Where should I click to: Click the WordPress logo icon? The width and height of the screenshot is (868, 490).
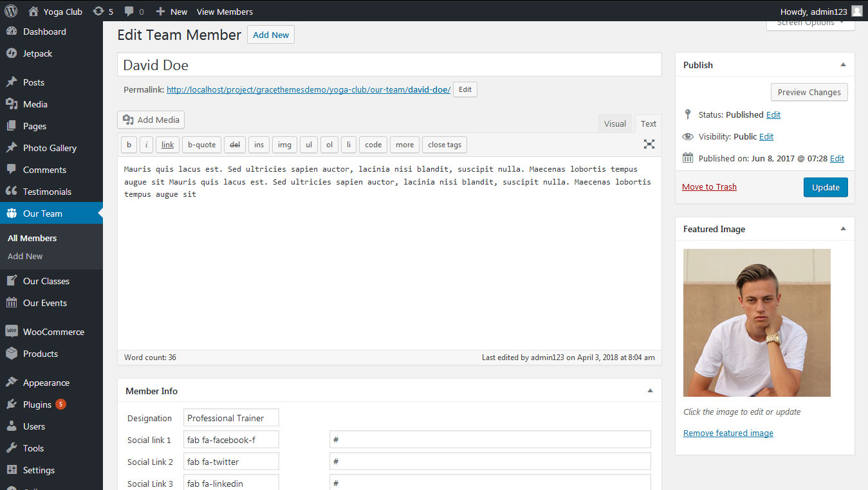click(x=11, y=11)
